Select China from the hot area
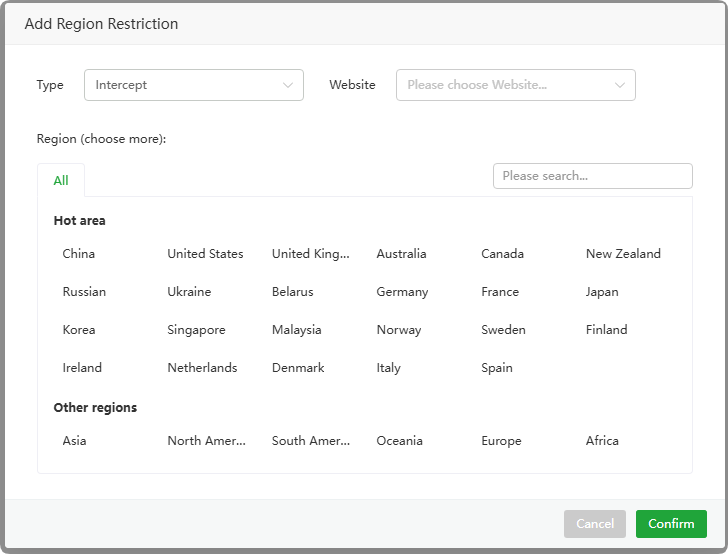 (x=79, y=254)
